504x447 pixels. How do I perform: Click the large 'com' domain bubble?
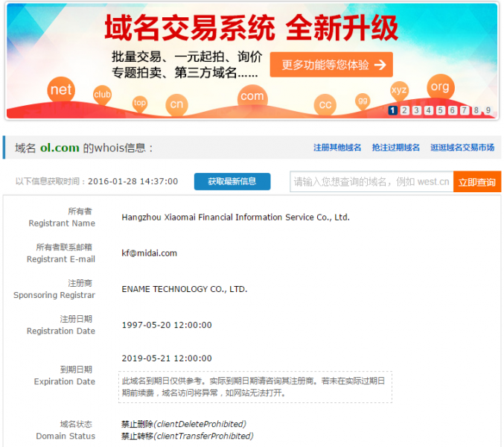point(252,96)
